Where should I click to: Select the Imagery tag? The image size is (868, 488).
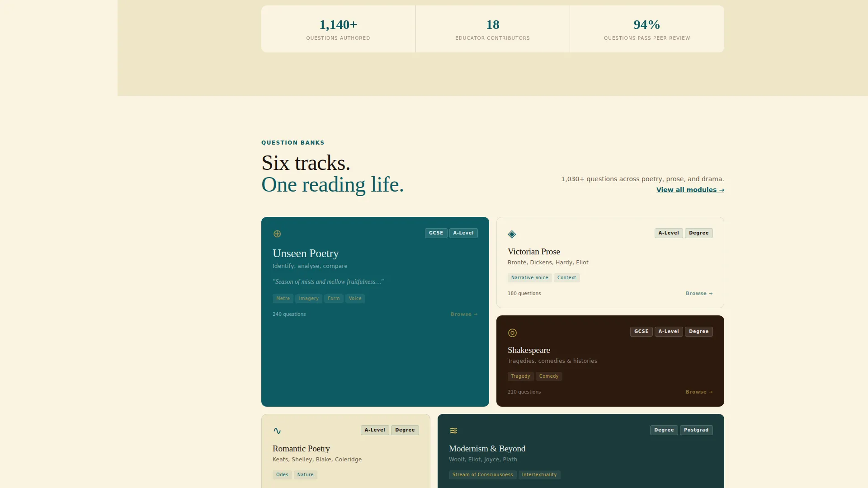click(309, 299)
